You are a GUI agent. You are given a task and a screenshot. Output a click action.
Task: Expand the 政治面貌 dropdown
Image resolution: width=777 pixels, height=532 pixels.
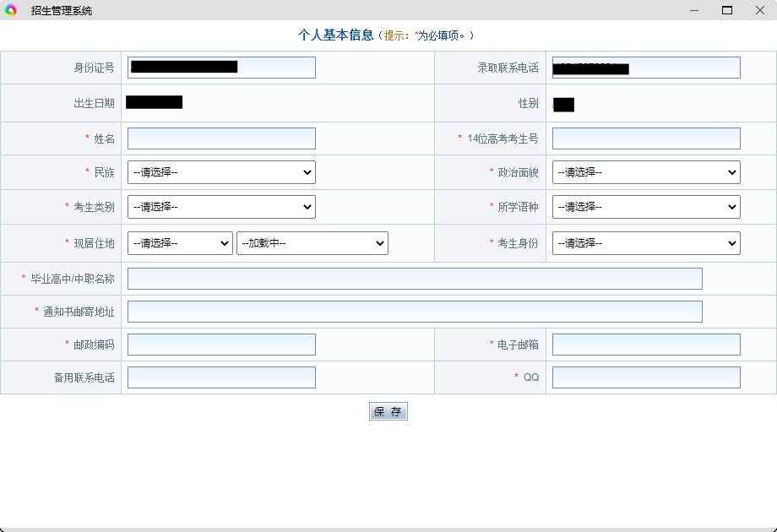click(x=646, y=172)
